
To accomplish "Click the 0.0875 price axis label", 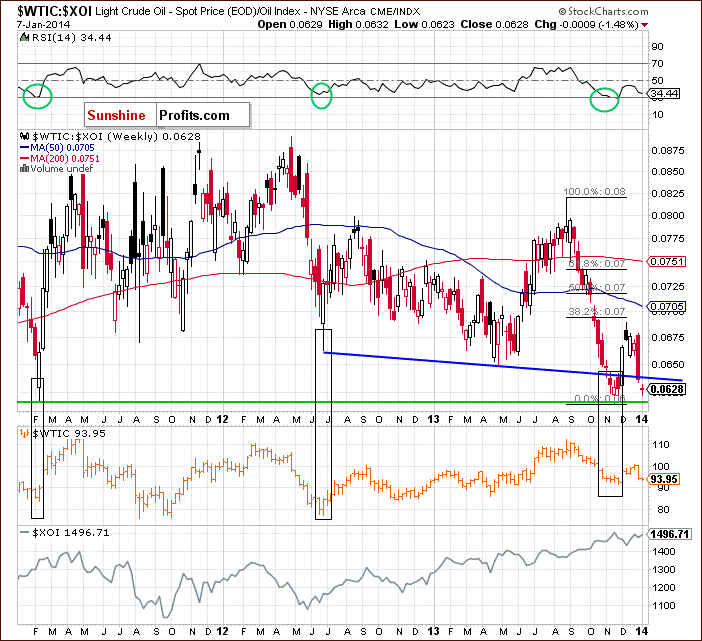I will tap(668, 150).
